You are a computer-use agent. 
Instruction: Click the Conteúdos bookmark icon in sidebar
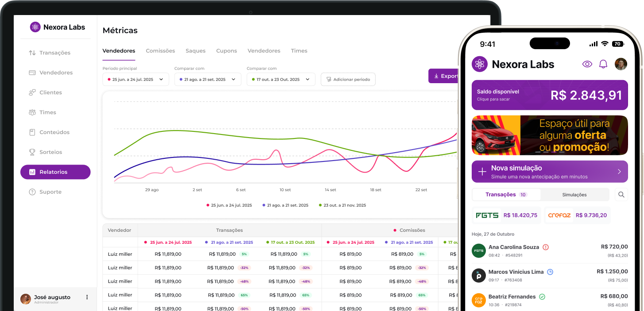[x=32, y=132]
